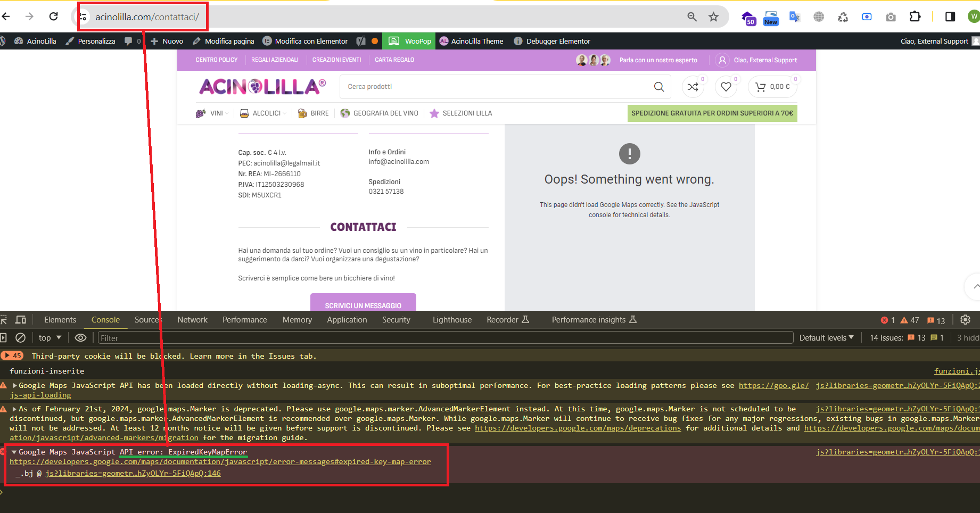Open the wishlist heart icon
This screenshot has height=513, width=980.
726,87
